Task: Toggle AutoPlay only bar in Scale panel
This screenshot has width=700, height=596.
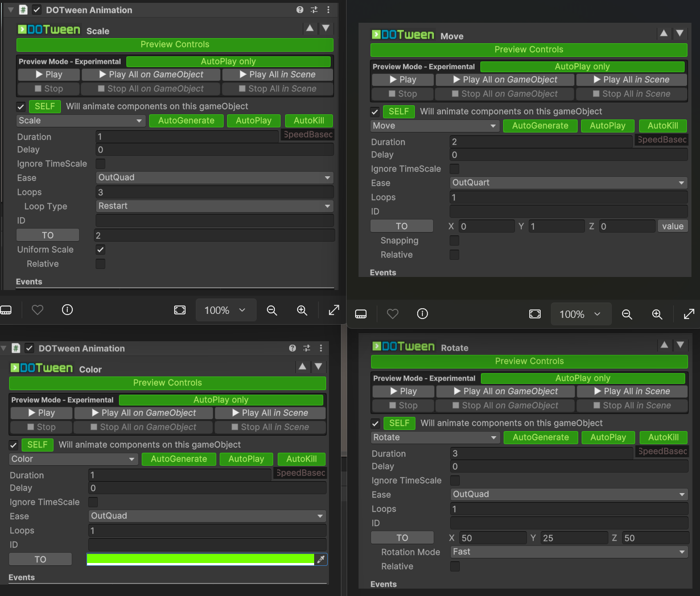Action: click(x=228, y=61)
